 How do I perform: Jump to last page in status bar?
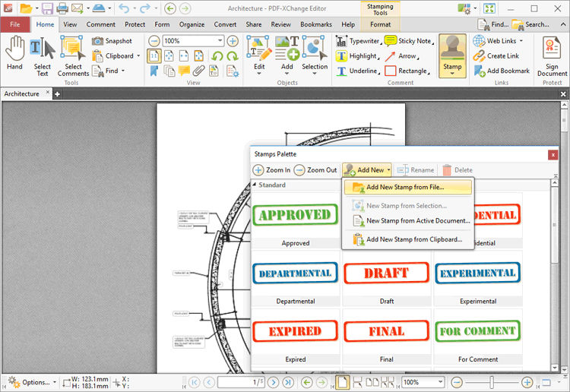tap(288, 382)
